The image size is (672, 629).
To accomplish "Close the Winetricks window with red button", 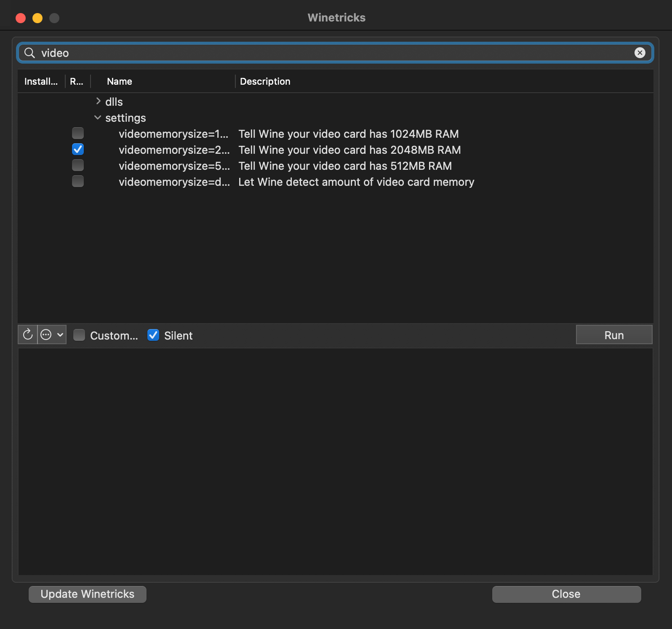I will pos(21,18).
